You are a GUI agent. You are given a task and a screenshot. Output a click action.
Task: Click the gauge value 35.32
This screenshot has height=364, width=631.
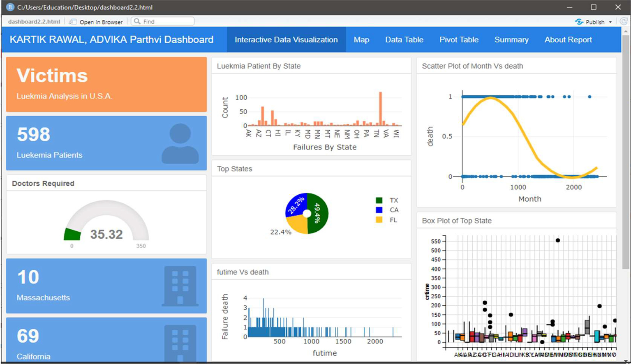[106, 234]
